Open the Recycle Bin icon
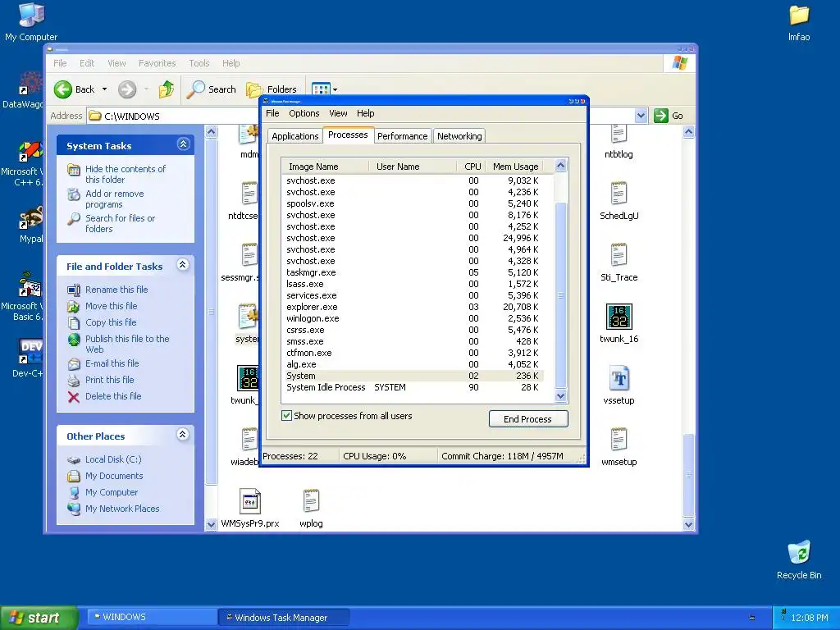 pyautogui.click(x=799, y=553)
